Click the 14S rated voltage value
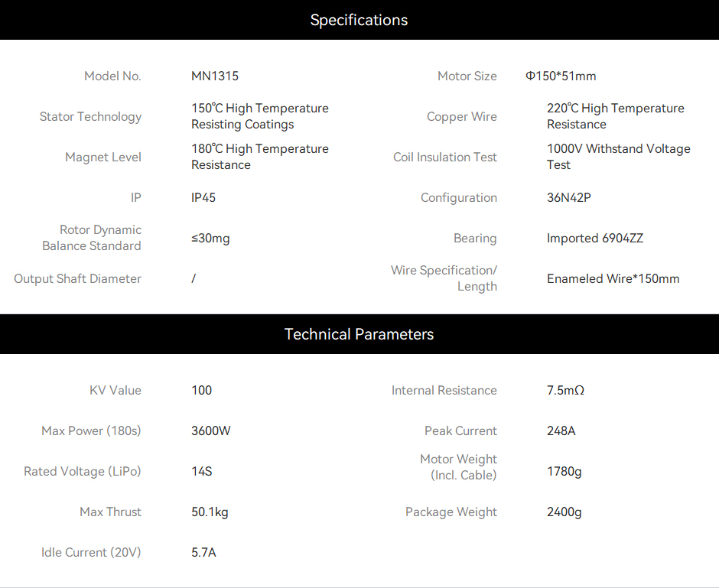Image resolution: width=719 pixels, height=588 pixels. [202, 472]
